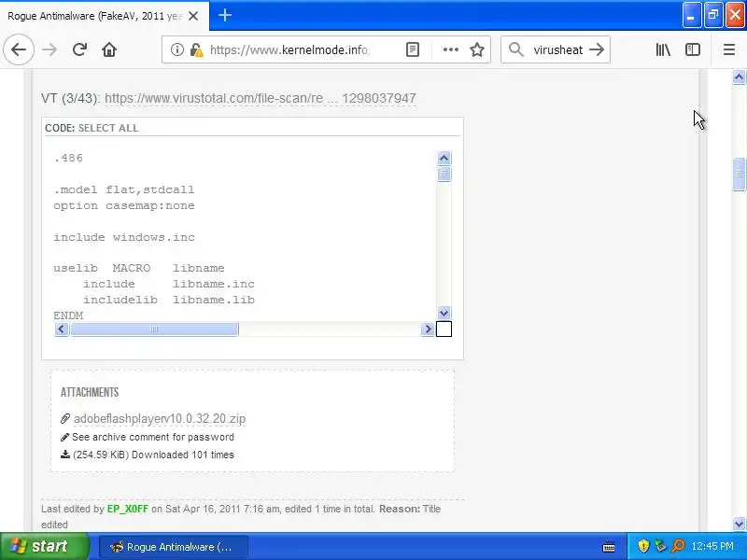Click the page vertical scrollbar thumb
This screenshot has width=747, height=560.
739,174
